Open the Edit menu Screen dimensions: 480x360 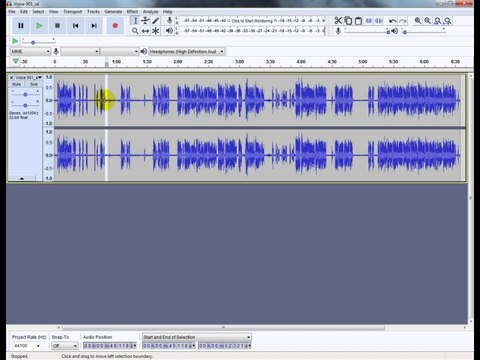pyautogui.click(x=24, y=12)
